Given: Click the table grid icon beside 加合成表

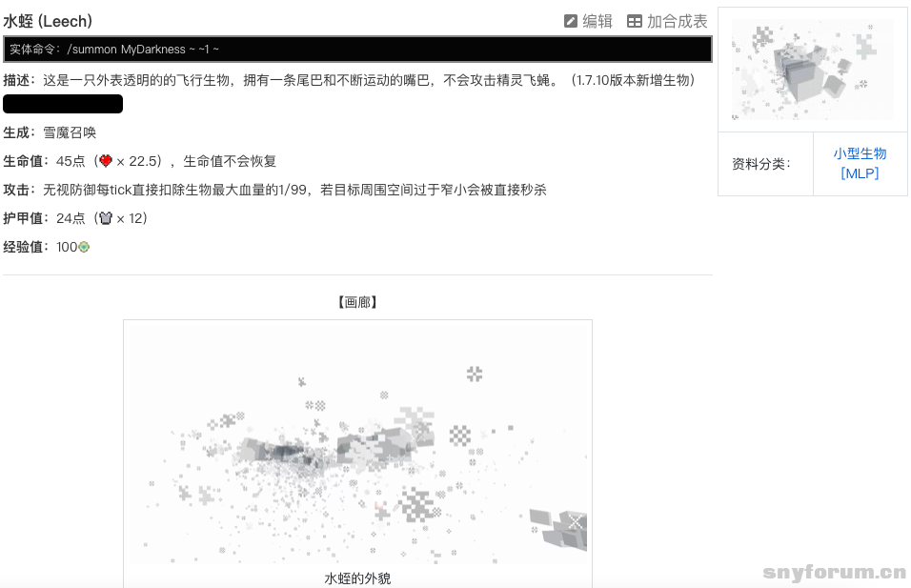Looking at the screenshot, I should (x=635, y=21).
